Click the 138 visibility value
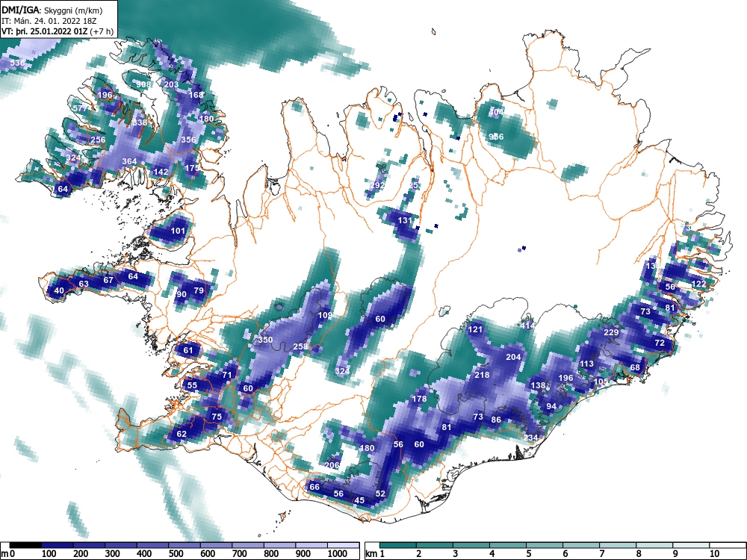This screenshot has height=560, width=747. 538,385
